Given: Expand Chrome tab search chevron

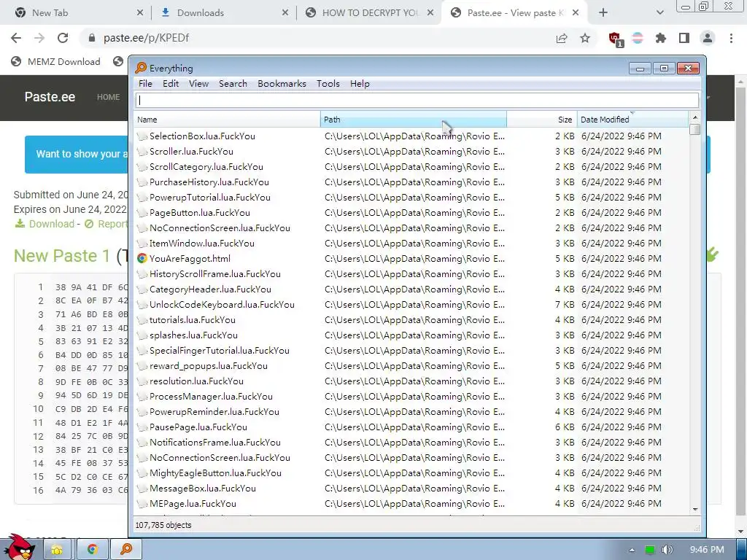Looking at the screenshot, I should (659, 13).
